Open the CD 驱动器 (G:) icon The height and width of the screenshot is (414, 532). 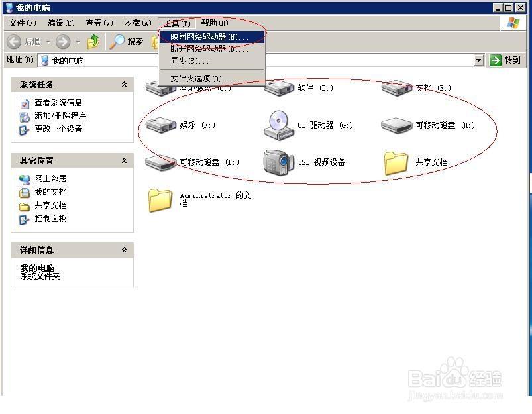pos(279,125)
